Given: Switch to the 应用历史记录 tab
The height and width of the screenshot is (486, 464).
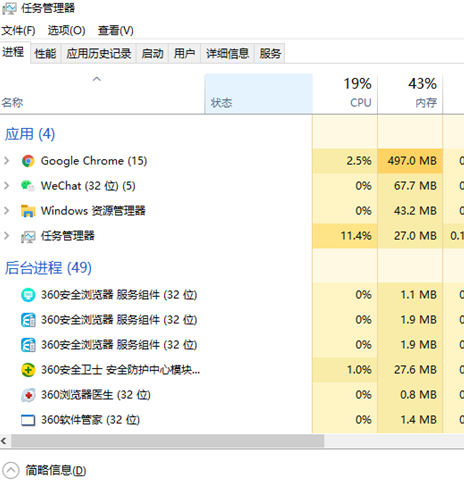Looking at the screenshot, I should (99, 53).
